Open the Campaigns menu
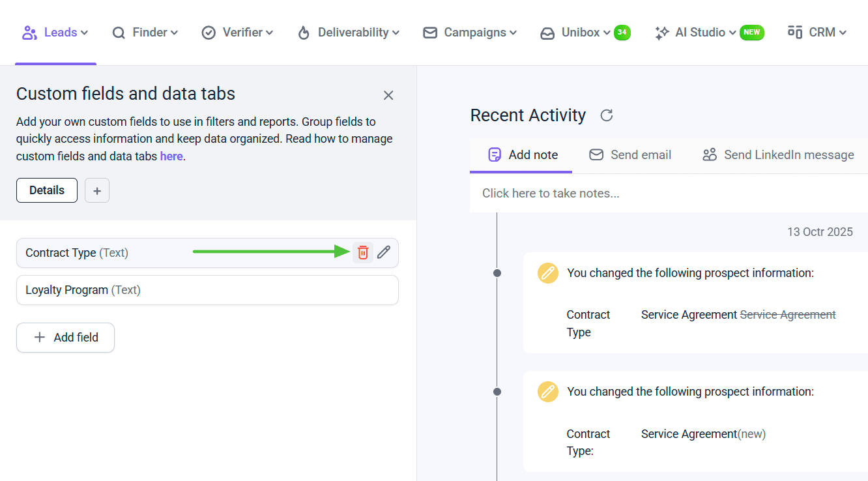Image resolution: width=868 pixels, height=481 pixels. point(470,33)
